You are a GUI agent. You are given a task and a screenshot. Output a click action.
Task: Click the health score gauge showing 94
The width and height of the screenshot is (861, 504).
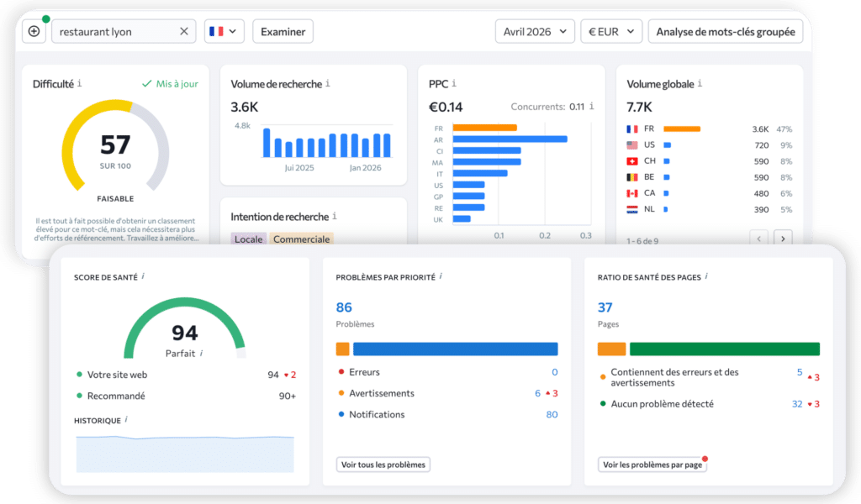coord(184,328)
